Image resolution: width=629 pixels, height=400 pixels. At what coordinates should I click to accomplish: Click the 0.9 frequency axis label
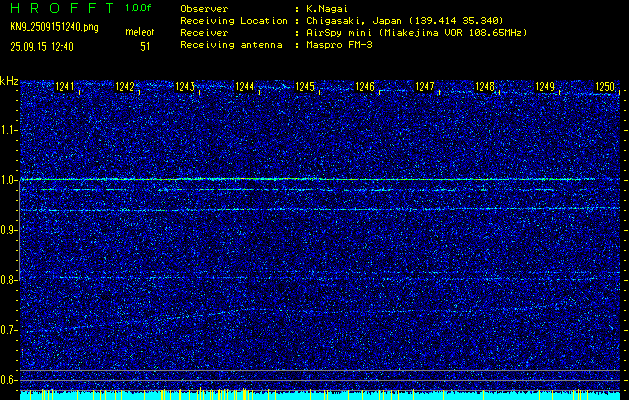point(9,230)
